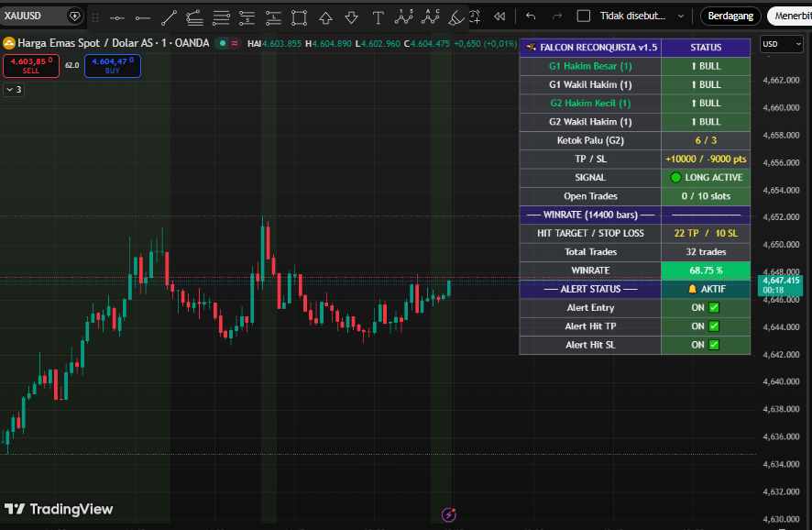812x530 pixels.
Task: Select the Brush drawing tool
Action: tap(455, 18)
